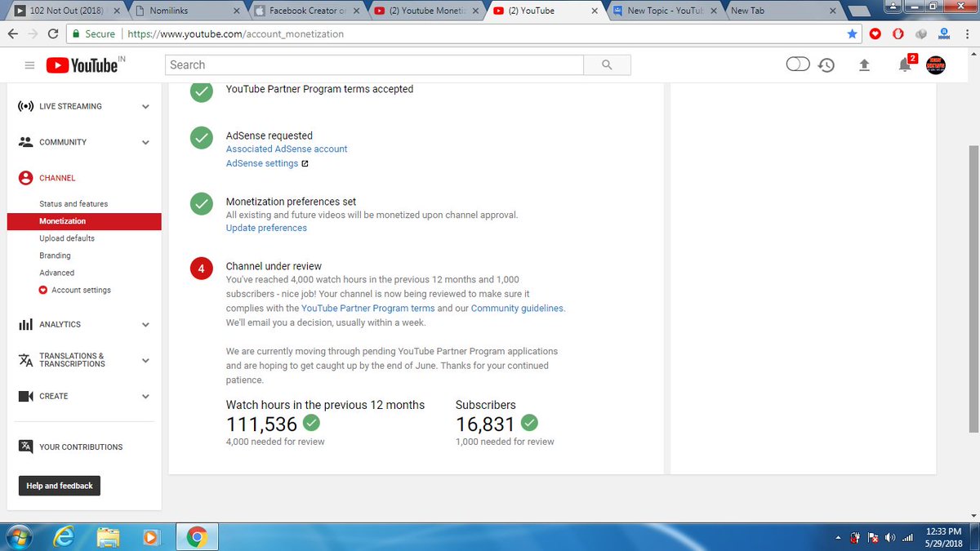The width and height of the screenshot is (980, 551).
Task: Open watch history clock icon in header
Action: click(826, 65)
